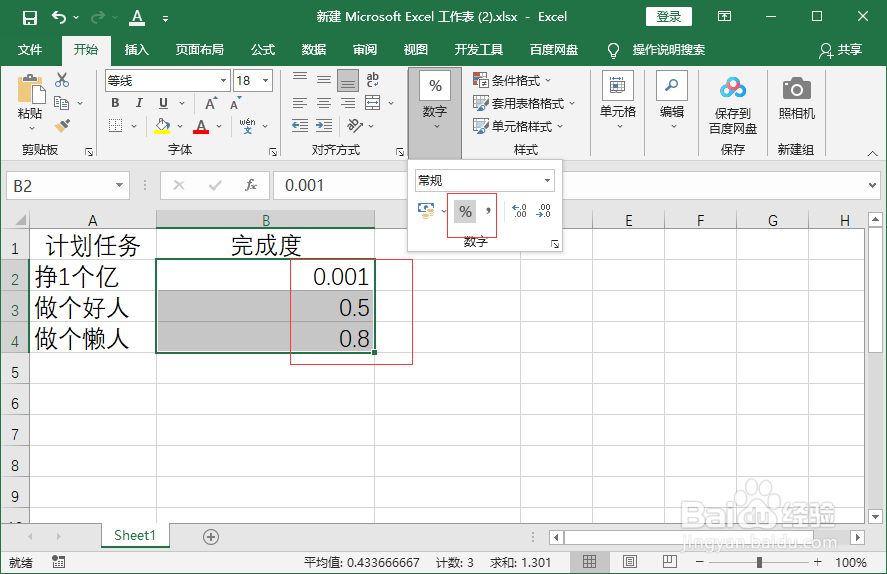Image resolution: width=887 pixels, height=574 pixels.
Task: Open the 文件 file tab
Action: (x=30, y=50)
